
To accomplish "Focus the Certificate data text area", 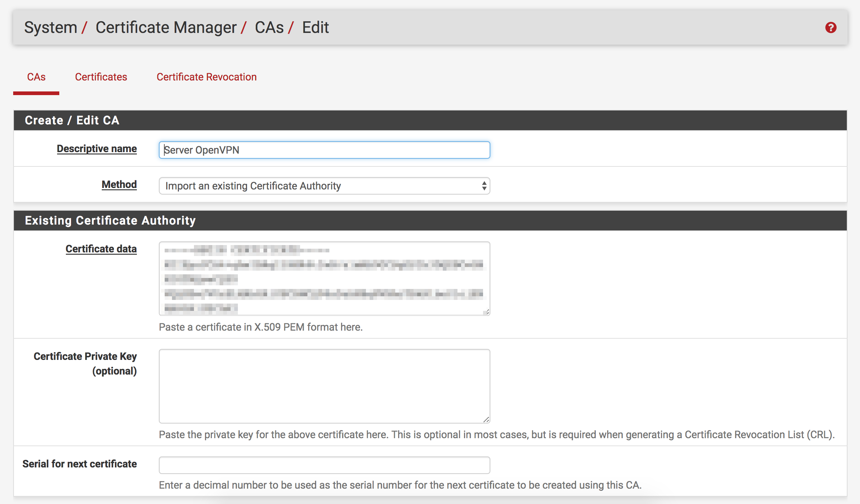I will pyautogui.click(x=324, y=278).
